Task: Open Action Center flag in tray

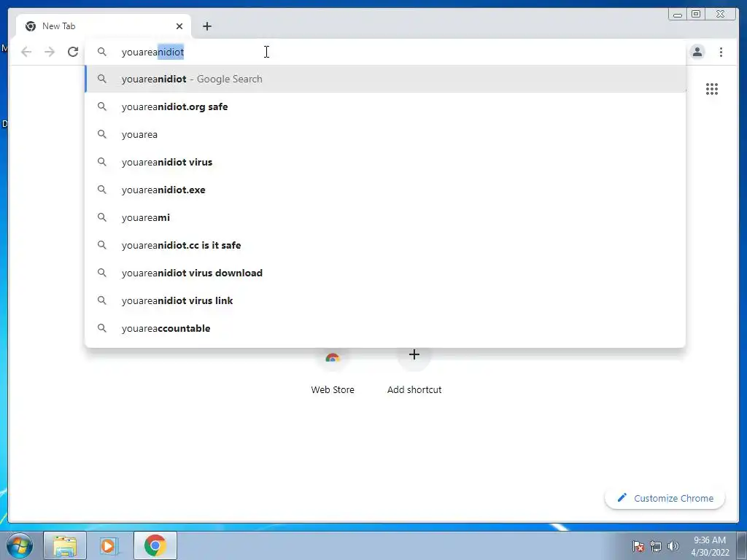Action: click(x=638, y=546)
